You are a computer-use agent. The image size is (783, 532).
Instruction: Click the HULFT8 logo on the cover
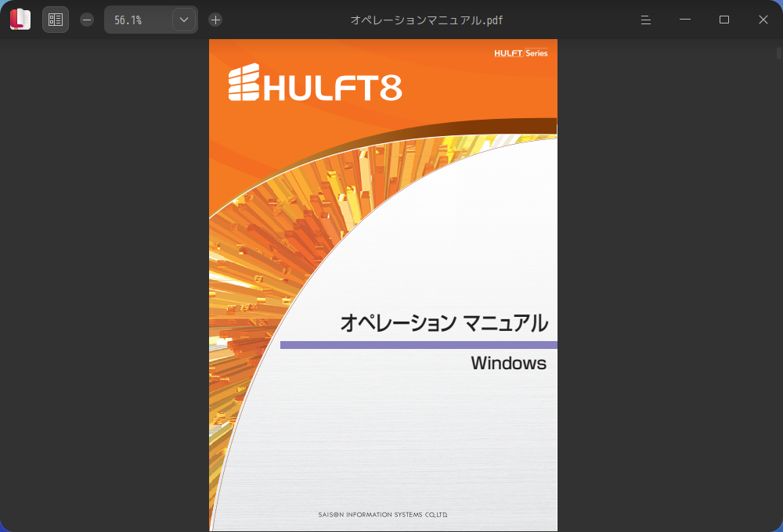[x=315, y=83]
